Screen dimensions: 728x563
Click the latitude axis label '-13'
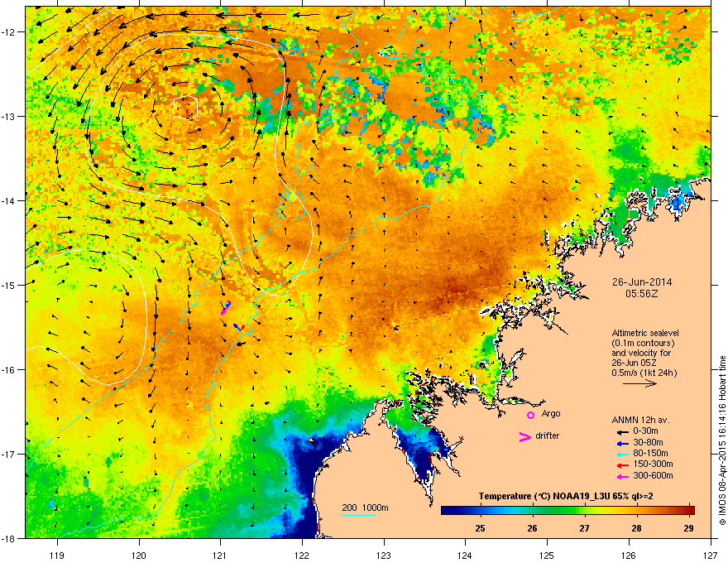click(x=9, y=117)
